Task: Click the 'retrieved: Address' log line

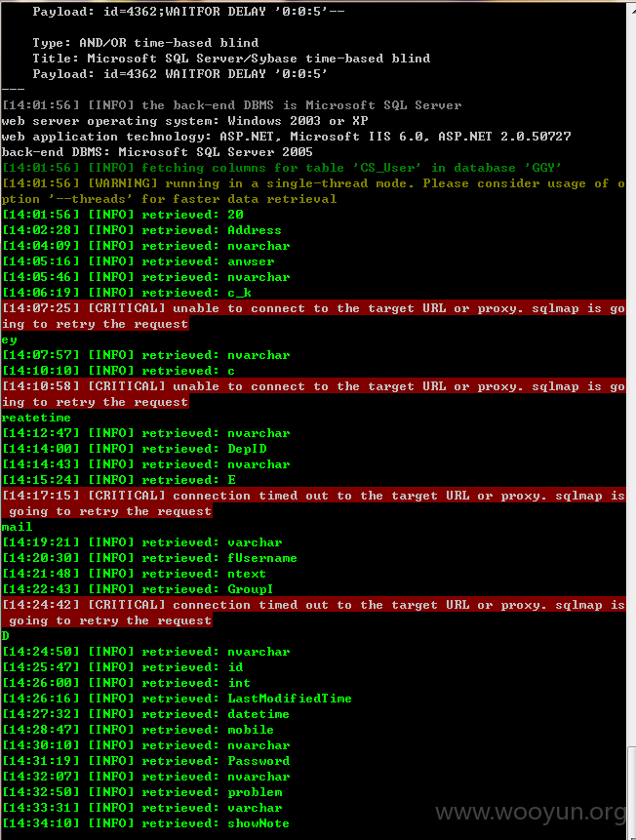Action: point(141,230)
